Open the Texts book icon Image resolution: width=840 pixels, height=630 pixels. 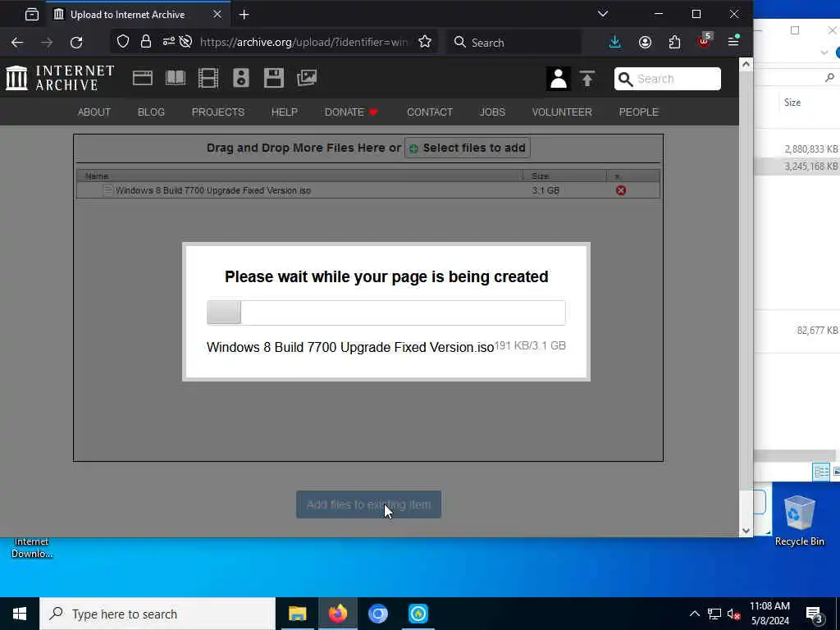coord(176,78)
